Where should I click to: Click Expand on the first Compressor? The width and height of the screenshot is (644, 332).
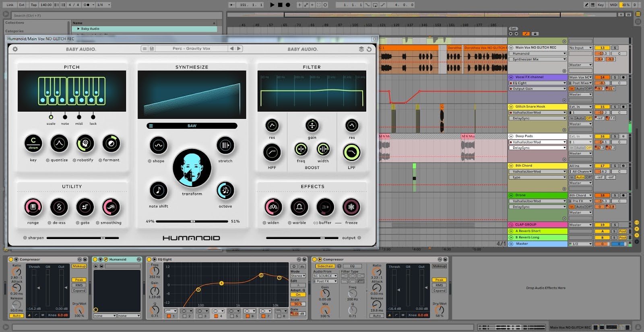coord(79,291)
